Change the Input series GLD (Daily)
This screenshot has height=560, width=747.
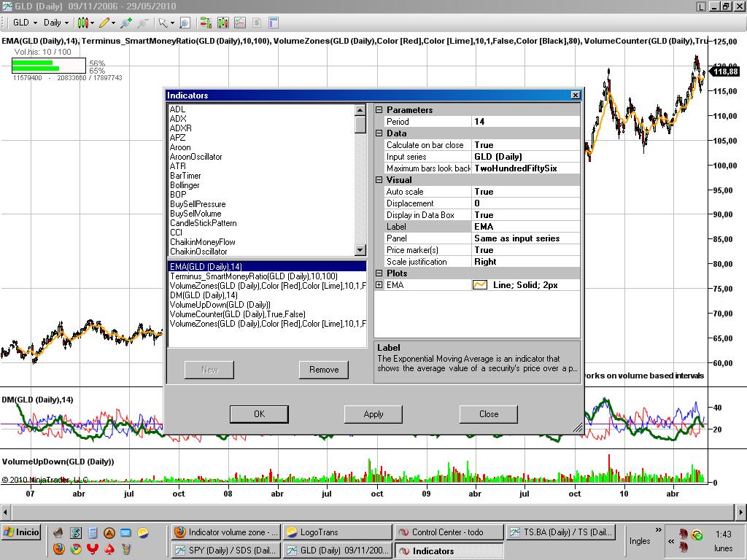coord(525,157)
